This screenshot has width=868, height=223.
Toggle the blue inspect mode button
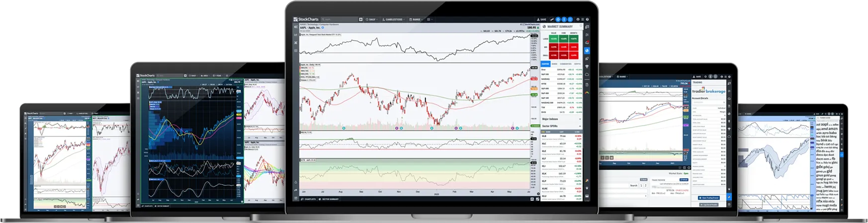click(x=564, y=19)
